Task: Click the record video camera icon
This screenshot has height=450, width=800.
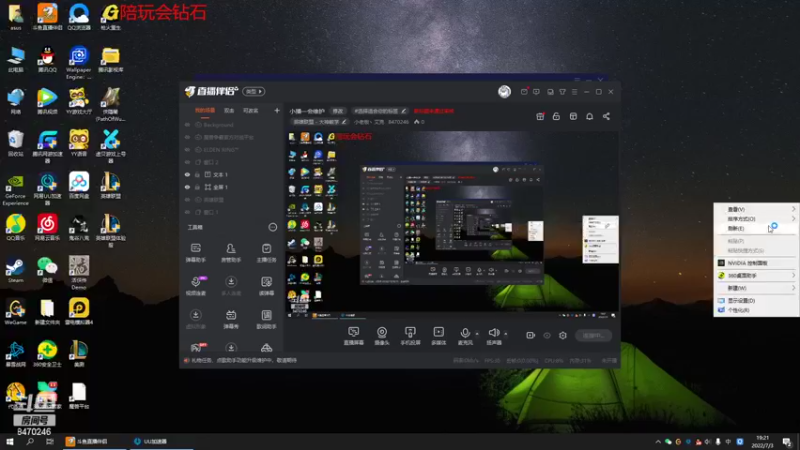Action: tap(531, 335)
